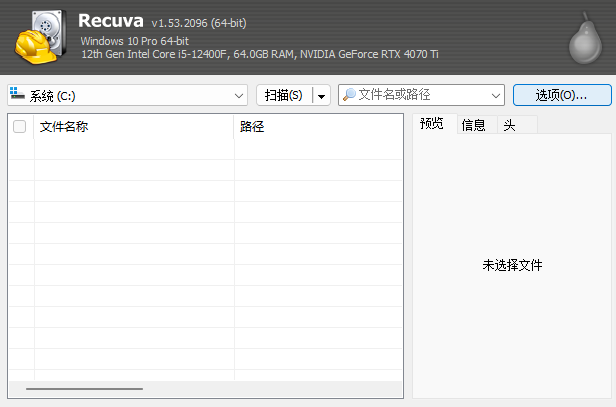Open the 选项(O)... settings button
Screen dimensions: 616x407
[562, 95]
